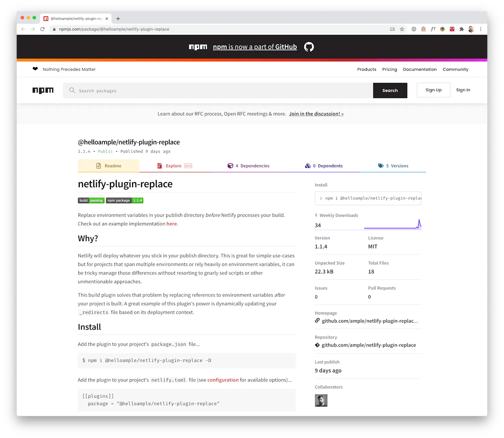Reload the page with the refresh icon
This screenshot has height=438, width=504.
click(x=43, y=29)
